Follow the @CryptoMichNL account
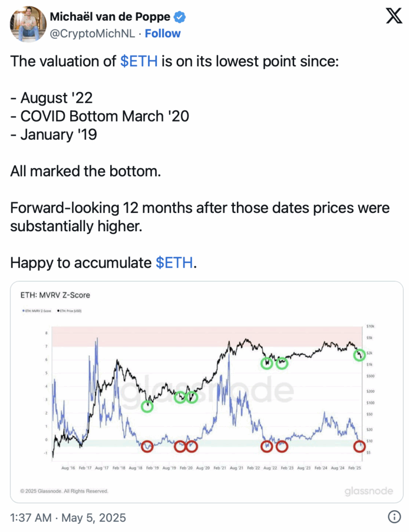Viewport: 409px width, 532px height. [163, 34]
